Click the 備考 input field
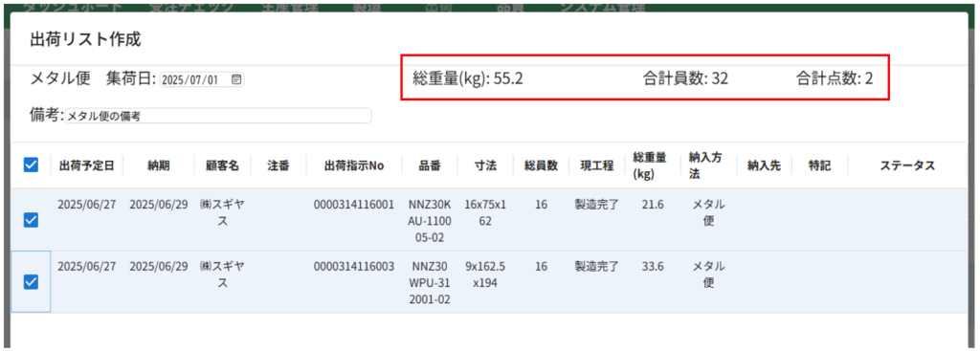 [218, 116]
